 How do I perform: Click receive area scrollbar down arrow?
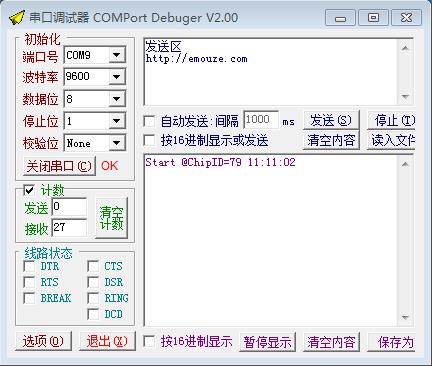pos(405,317)
